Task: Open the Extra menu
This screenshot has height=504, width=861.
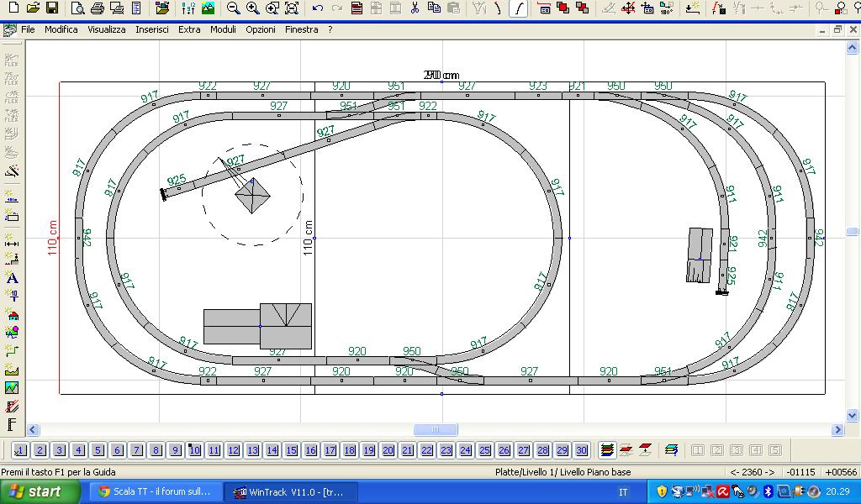Action: pos(189,29)
